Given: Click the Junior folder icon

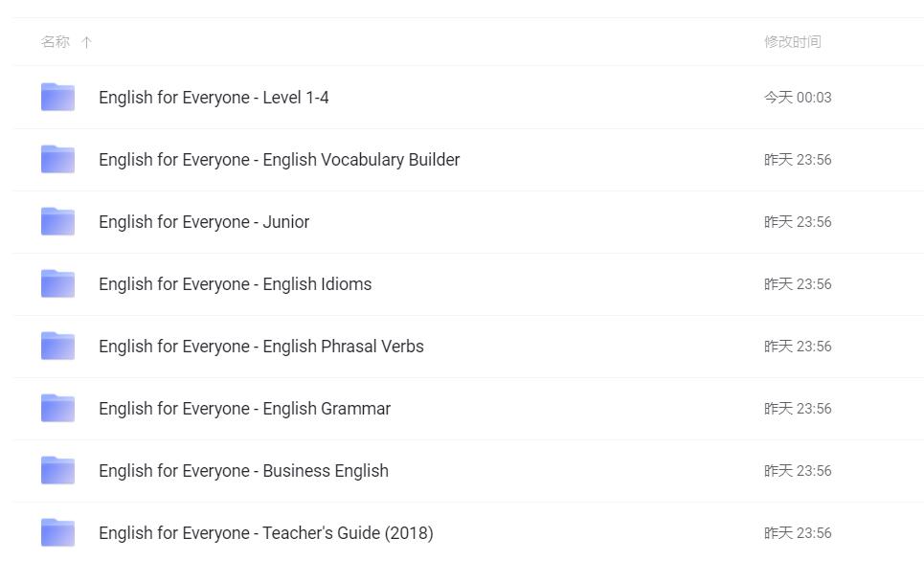Looking at the screenshot, I should (x=57, y=221).
